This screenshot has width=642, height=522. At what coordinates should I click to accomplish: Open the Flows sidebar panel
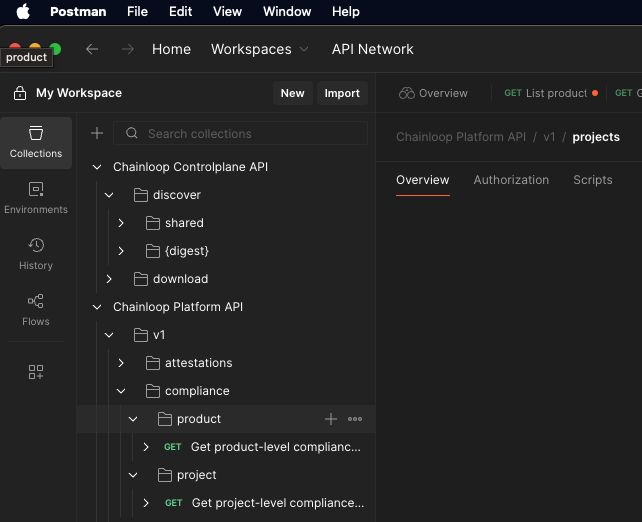click(36, 310)
